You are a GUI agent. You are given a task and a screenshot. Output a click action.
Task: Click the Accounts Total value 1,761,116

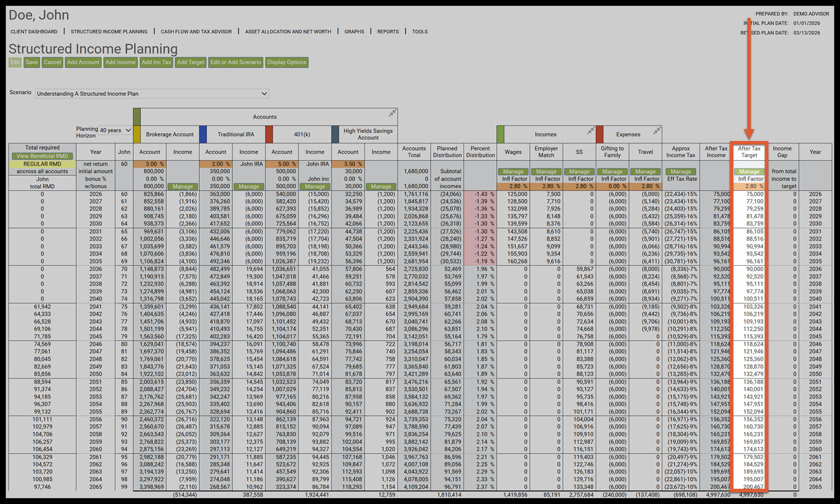pyautogui.click(x=414, y=194)
